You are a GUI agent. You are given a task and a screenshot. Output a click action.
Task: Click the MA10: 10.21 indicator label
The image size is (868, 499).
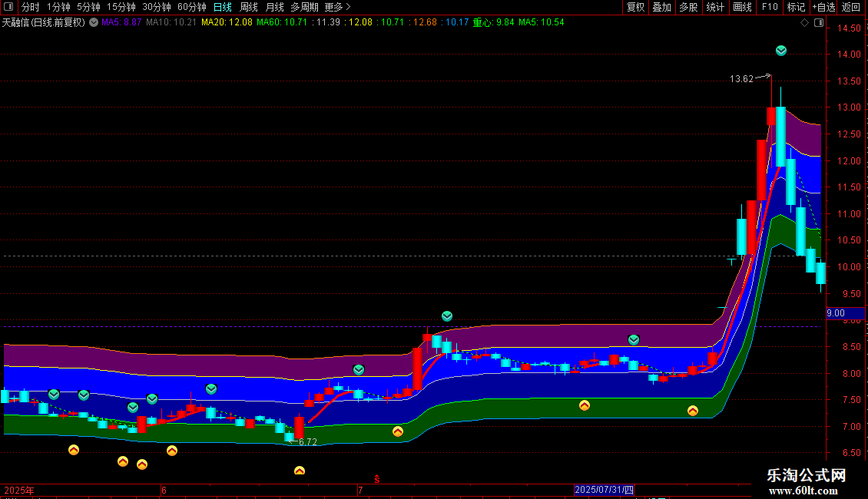point(171,23)
